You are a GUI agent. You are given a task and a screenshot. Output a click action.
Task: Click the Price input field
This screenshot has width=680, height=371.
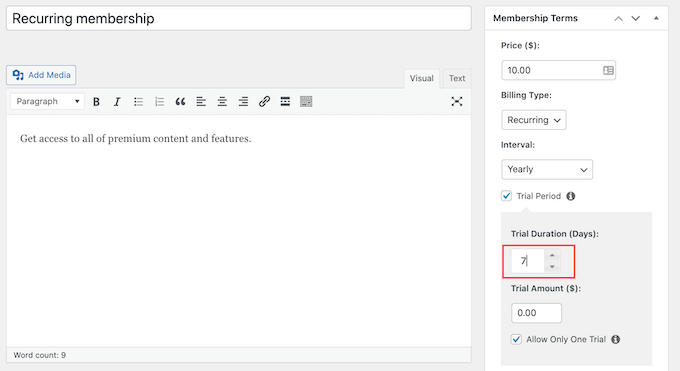[559, 70]
